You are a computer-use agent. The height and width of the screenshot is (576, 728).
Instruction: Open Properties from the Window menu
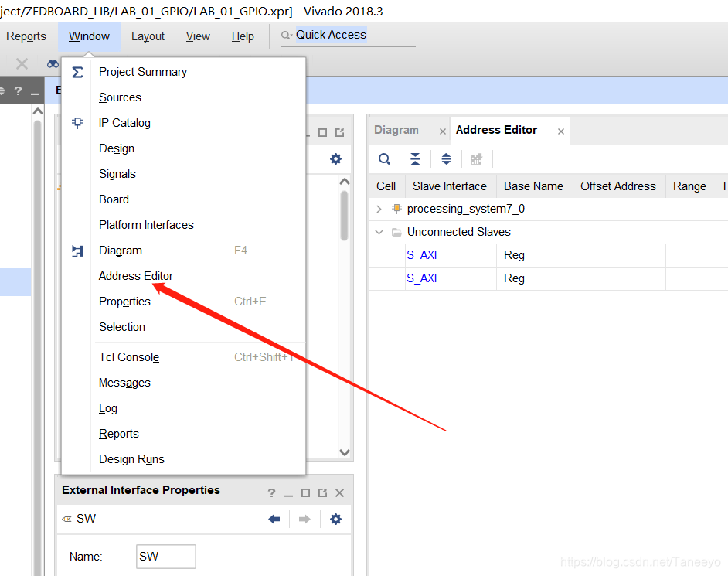tap(184, 302)
